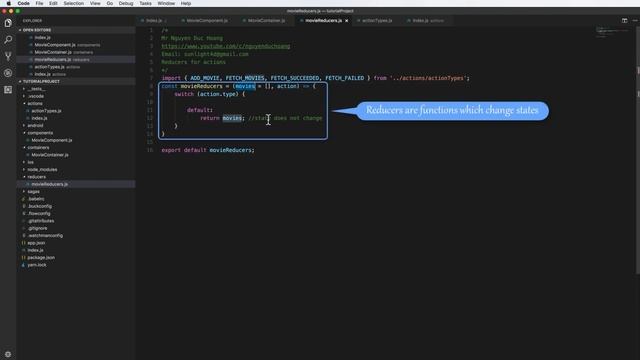This screenshot has width=640, height=360.
Task: Switch to the actionTypes.js editor tab
Action: coord(377,20)
